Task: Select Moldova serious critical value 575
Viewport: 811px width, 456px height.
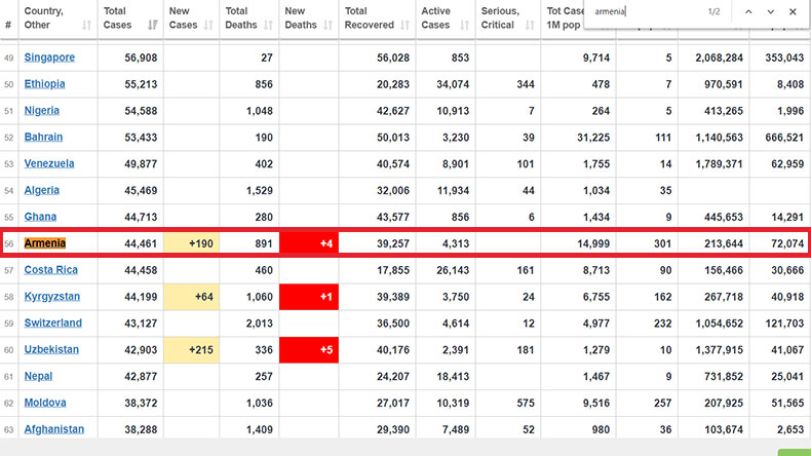Action: (525, 403)
